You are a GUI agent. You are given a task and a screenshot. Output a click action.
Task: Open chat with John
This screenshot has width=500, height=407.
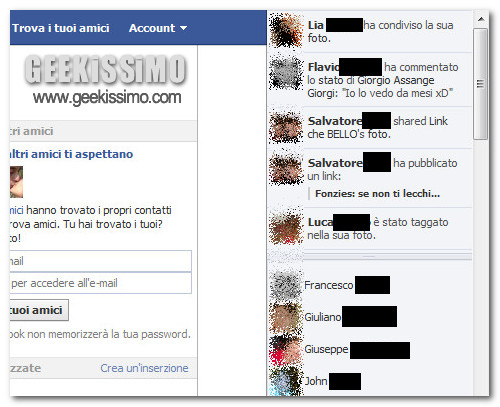pos(317,381)
